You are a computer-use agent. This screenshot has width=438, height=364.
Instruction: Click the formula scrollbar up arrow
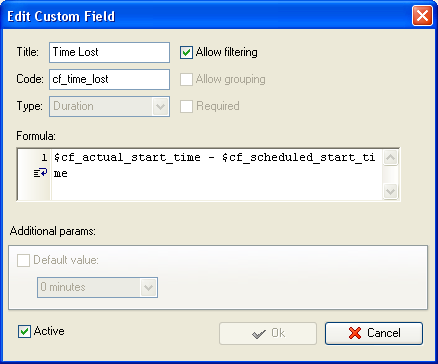390,157
